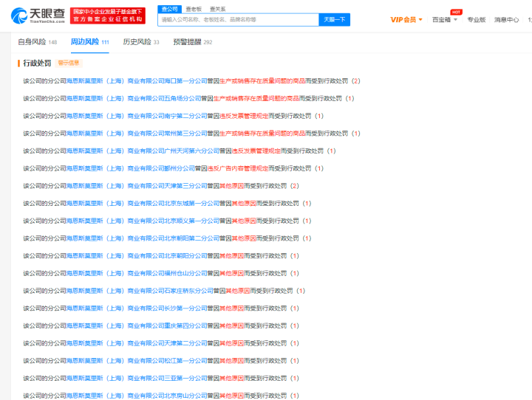Open the 历史风险 tab
The width and height of the screenshot is (532, 400).
(x=141, y=42)
